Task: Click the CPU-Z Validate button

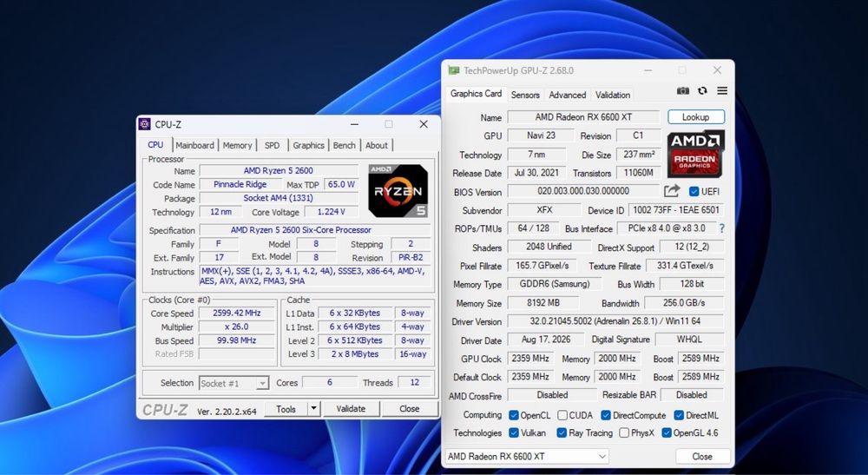Action: coord(351,408)
